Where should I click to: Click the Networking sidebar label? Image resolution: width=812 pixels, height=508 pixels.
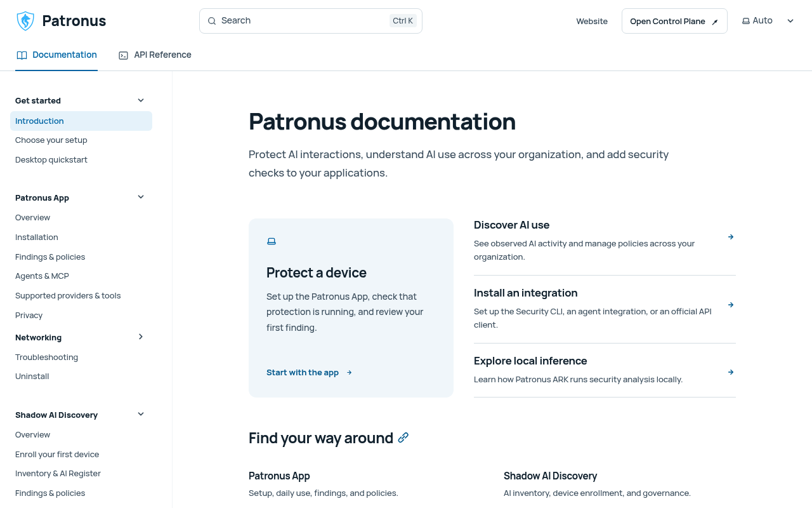point(39,338)
